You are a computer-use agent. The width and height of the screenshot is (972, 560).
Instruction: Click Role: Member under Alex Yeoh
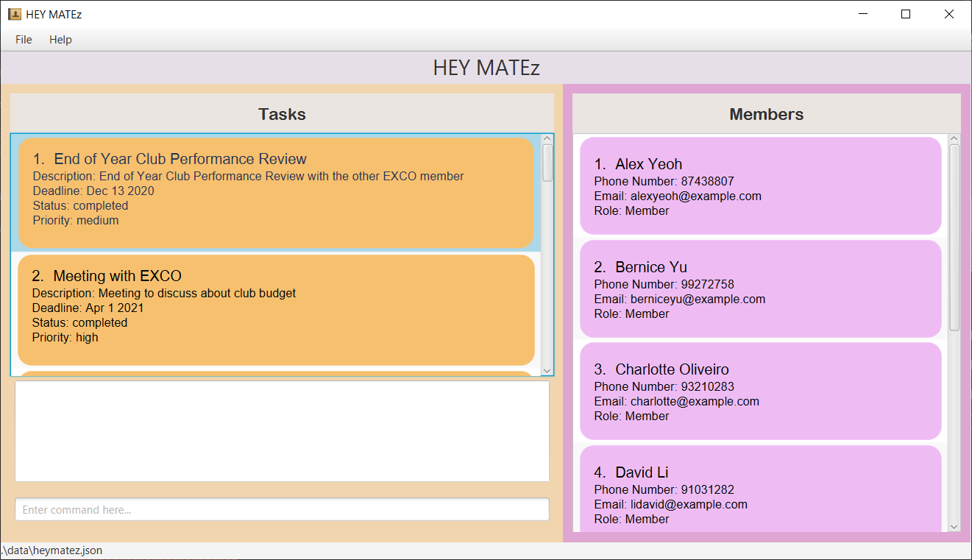pyautogui.click(x=631, y=210)
